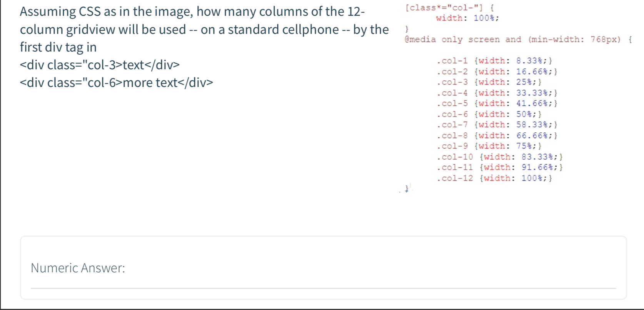Click the '.col-9 {width: 75%;}' rule
The height and width of the screenshot is (310, 644).
tap(489, 146)
